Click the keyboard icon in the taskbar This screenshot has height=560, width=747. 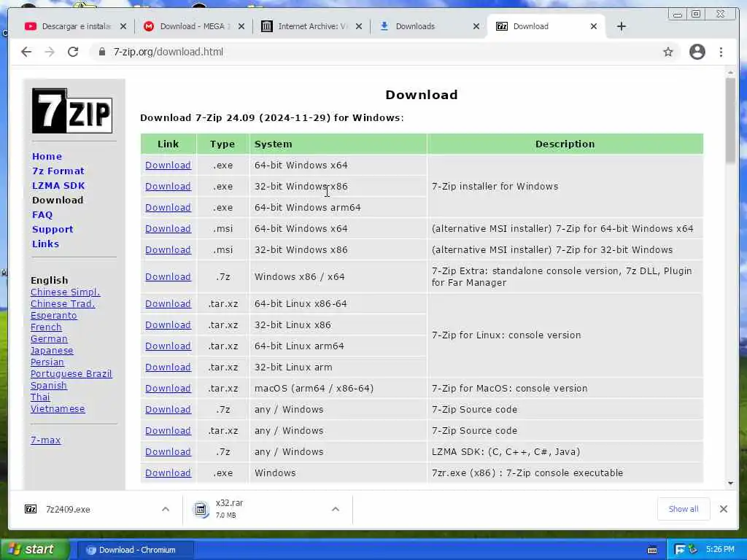[x=652, y=550]
